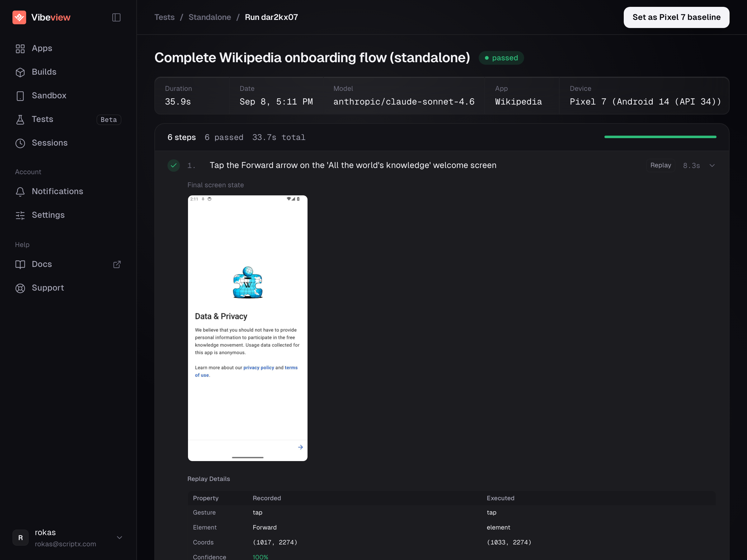Click the Executed column header
Screen dimensions: 747x560
pyautogui.click(x=500, y=498)
